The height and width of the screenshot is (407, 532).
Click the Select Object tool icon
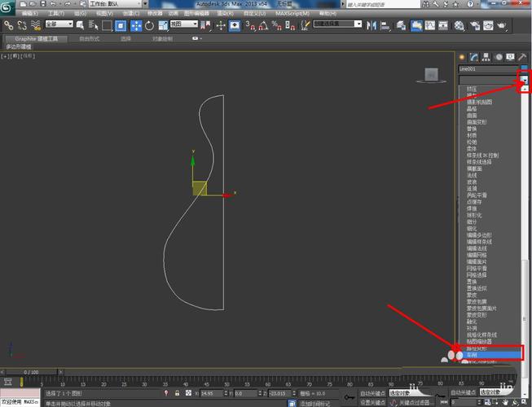point(80,25)
